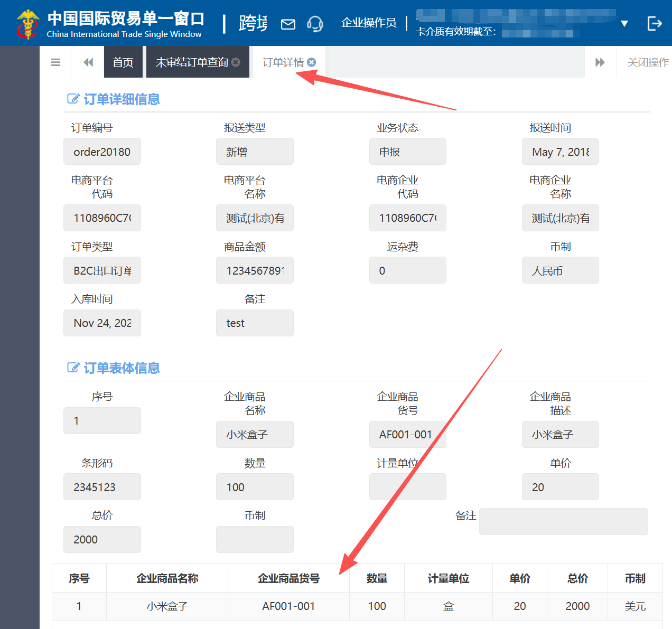Click the 关闭操作 button
The height and width of the screenshot is (629, 672).
coord(647,62)
